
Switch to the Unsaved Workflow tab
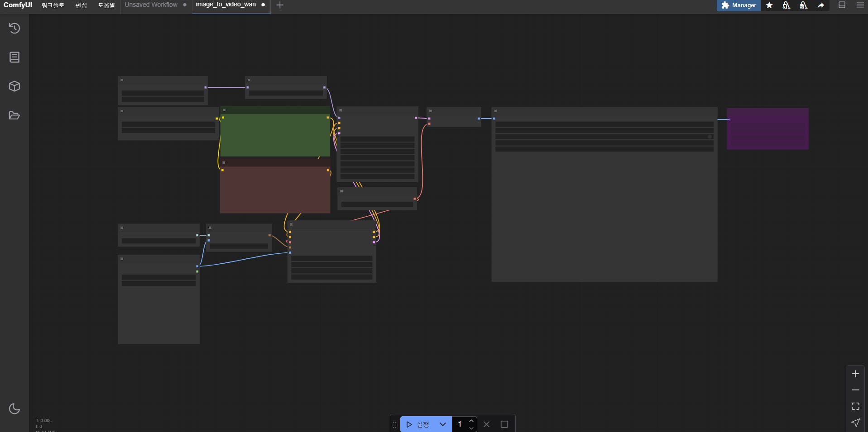click(x=151, y=5)
